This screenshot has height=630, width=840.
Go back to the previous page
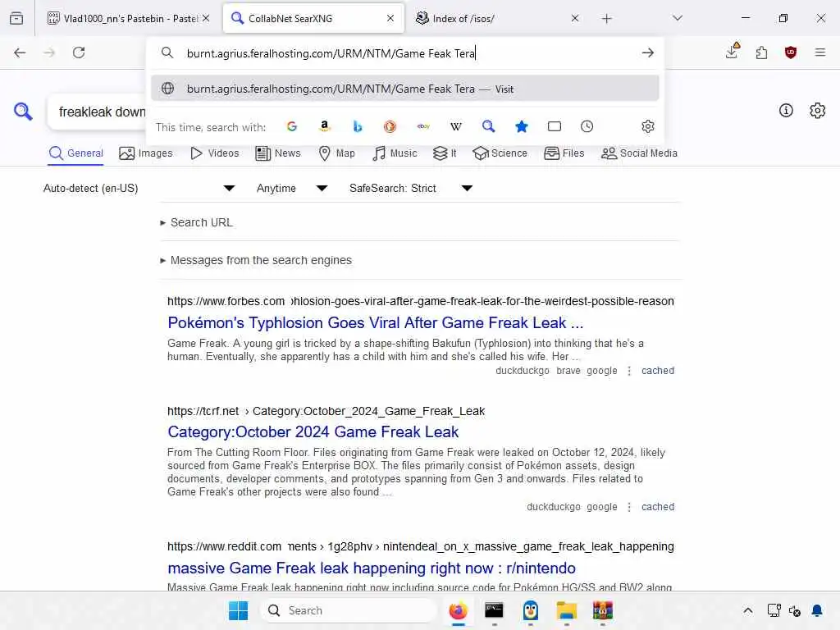click(20, 52)
